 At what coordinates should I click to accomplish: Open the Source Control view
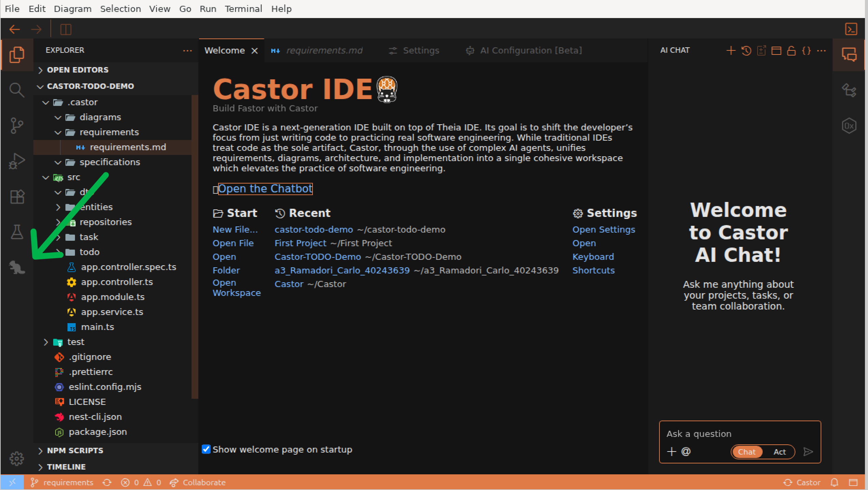17,125
